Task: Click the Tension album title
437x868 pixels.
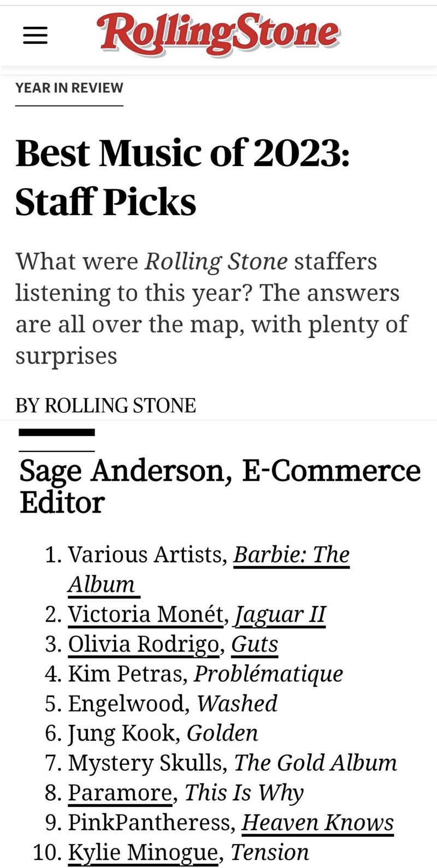Action: point(270,852)
